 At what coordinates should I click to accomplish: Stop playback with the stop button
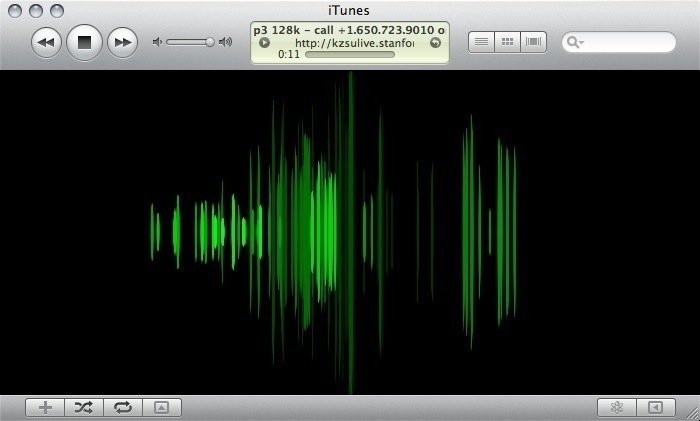tap(84, 42)
